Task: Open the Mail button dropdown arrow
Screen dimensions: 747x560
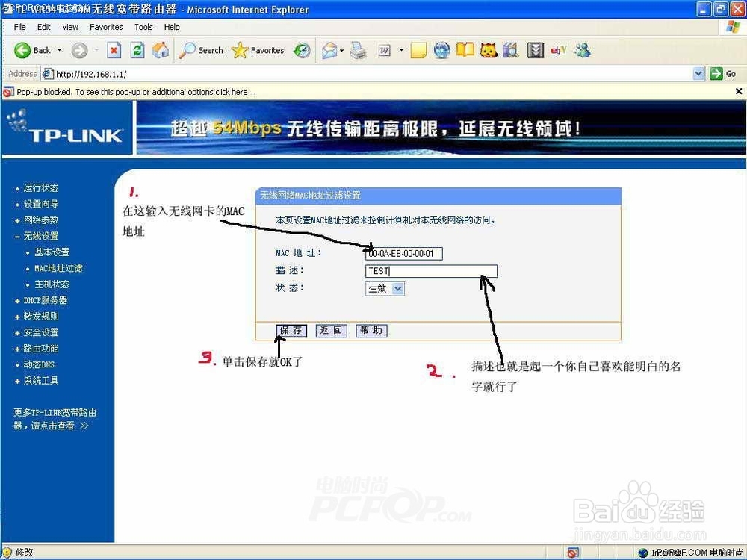Action: pyautogui.click(x=341, y=50)
